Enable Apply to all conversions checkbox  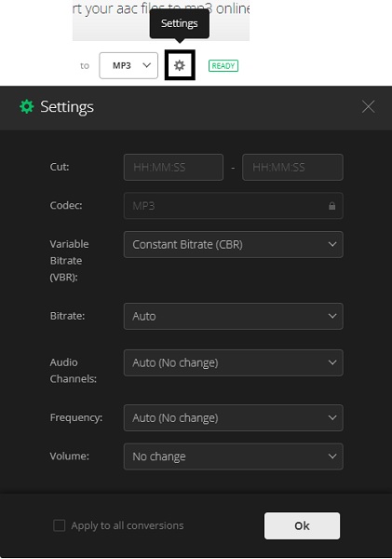click(60, 525)
